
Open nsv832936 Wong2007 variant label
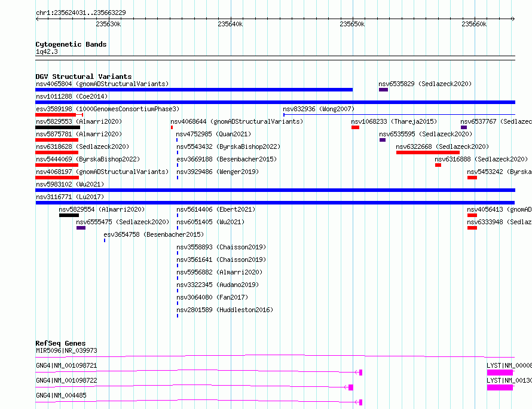pyautogui.click(x=319, y=109)
